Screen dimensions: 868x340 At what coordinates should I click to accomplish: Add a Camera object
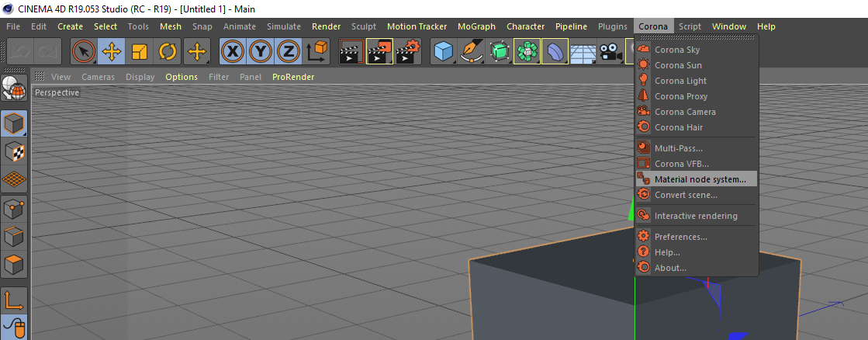click(x=610, y=52)
